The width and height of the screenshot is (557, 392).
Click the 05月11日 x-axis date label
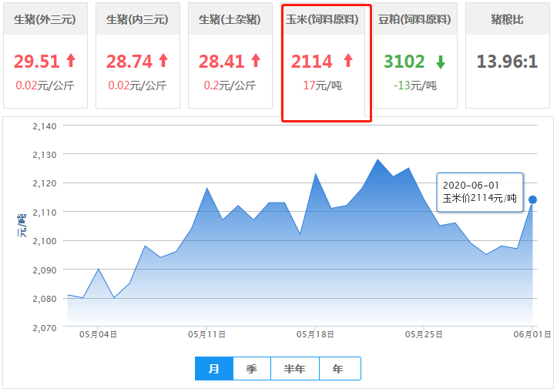tap(206, 334)
